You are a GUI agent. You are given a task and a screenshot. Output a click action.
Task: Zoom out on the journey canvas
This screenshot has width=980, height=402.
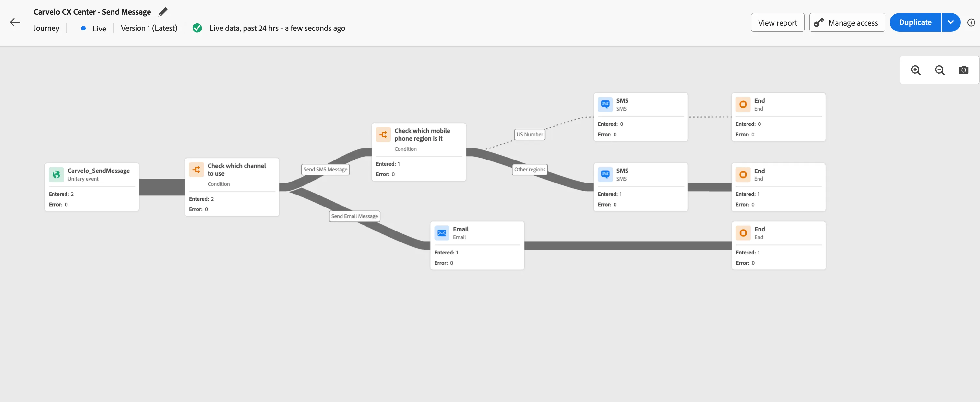(940, 70)
